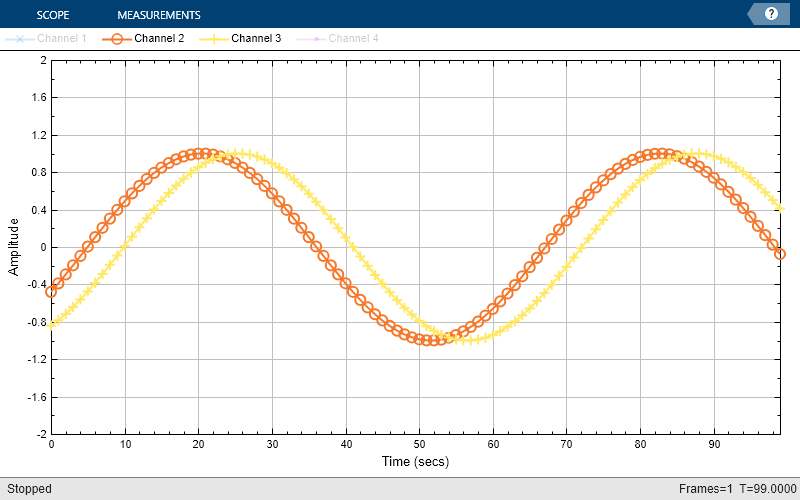
Task: Click the orange circle marker for Channel 2
Action: coord(117,39)
